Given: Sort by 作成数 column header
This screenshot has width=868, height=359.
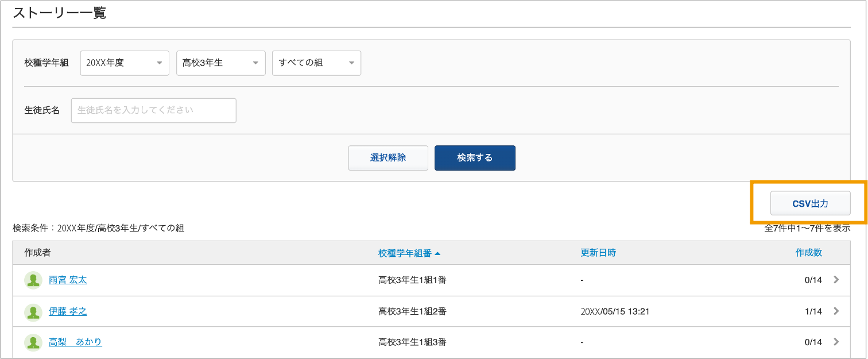Looking at the screenshot, I should click(x=809, y=253).
